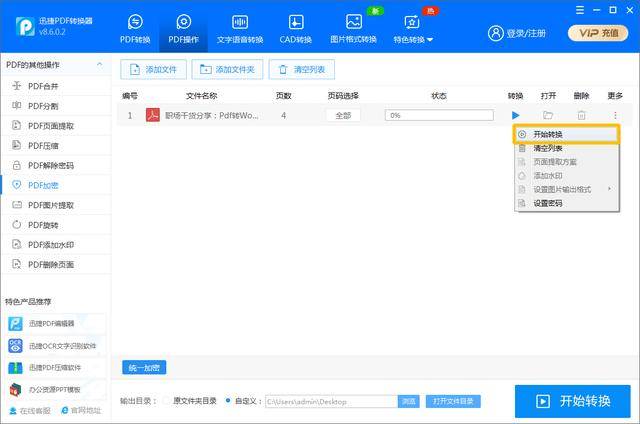Viewport: 640px width, 424px height.
Task: Open 办公资源PPT模板 product recommendation
Action: (x=56, y=389)
